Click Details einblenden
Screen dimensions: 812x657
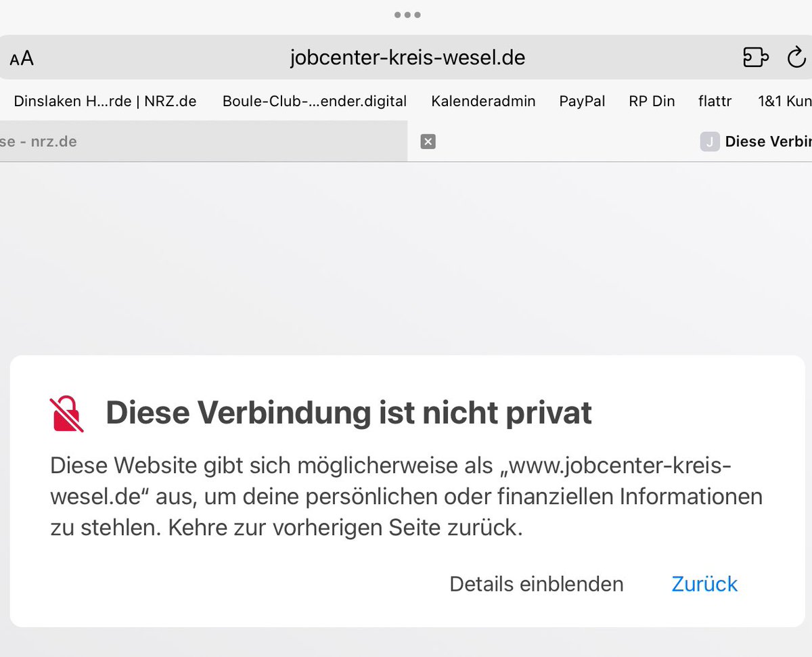click(x=537, y=584)
